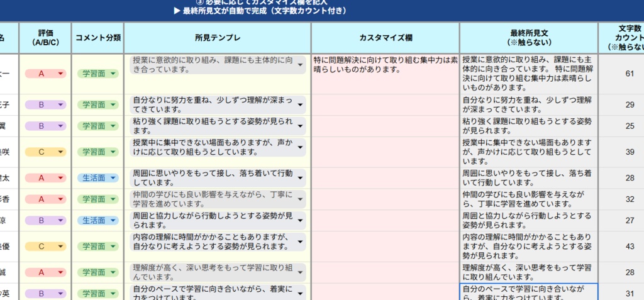The height and width of the screenshot is (300, 644).
Task: Select the 所見テンプレ column header
Action: coord(218,38)
